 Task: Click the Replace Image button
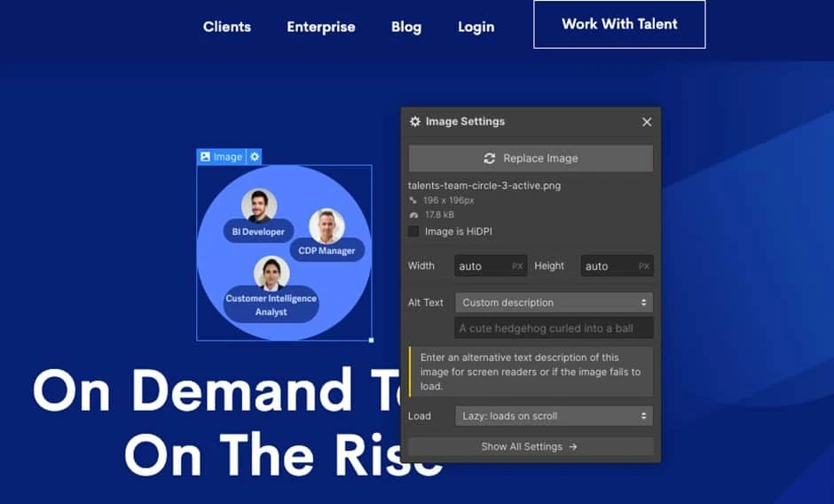point(531,159)
